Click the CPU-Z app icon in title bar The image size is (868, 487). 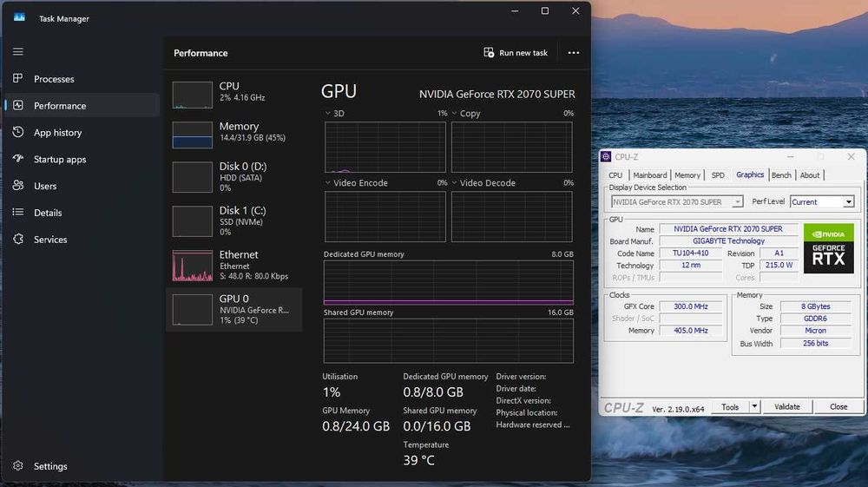coord(606,156)
